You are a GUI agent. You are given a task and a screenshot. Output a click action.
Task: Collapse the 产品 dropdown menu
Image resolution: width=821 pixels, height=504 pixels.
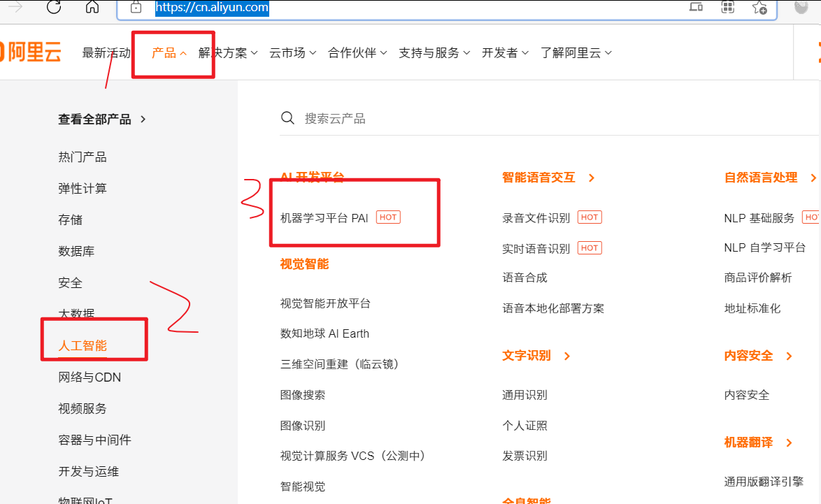click(169, 53)
